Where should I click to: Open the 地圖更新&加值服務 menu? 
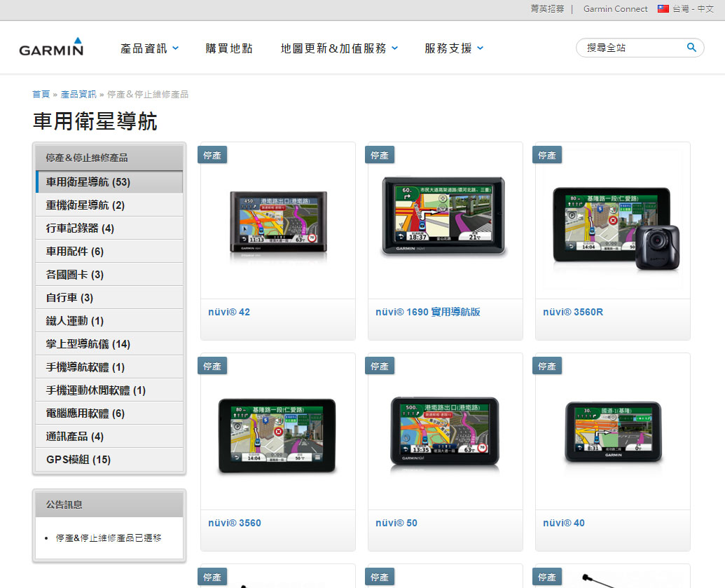(x=333, y=48)
